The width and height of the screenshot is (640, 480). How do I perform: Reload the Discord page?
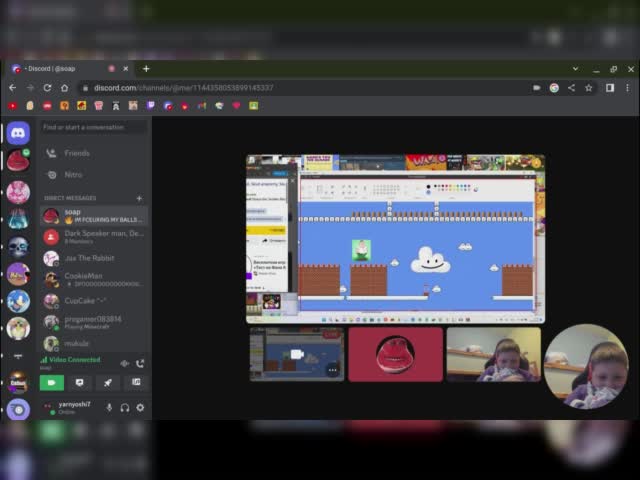tap(47, 88)
